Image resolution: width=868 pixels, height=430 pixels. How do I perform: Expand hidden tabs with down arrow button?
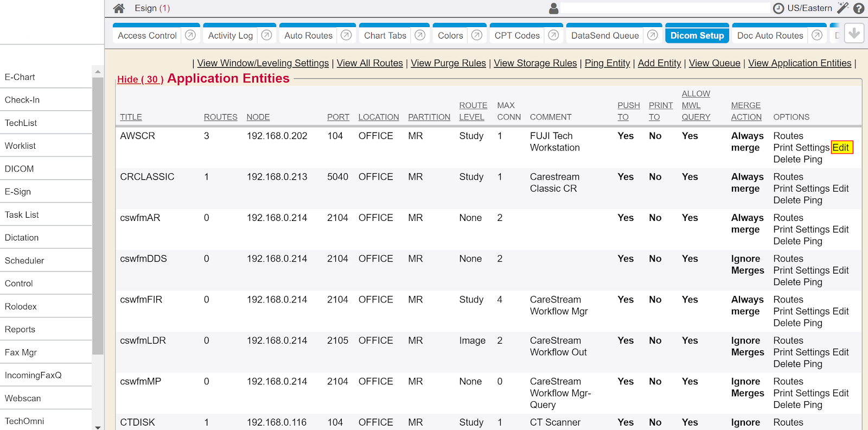[x=854, y=33]
